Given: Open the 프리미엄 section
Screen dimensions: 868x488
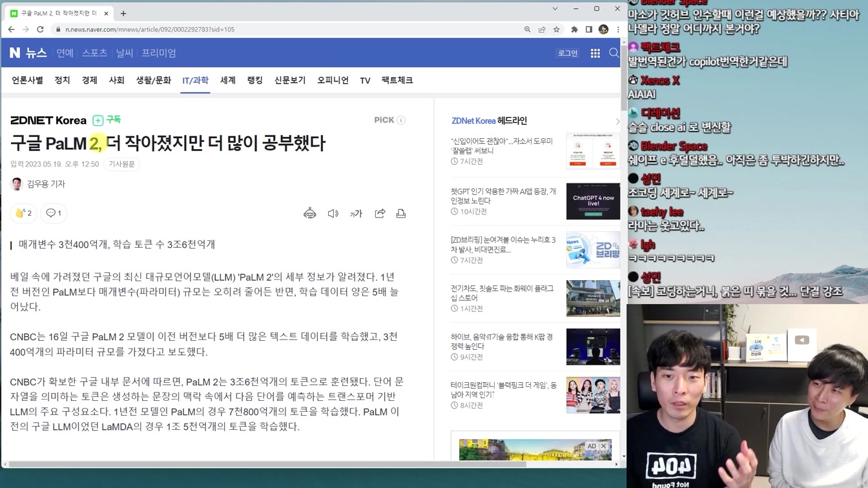Looking at the screenshot, I should [159, 53].
